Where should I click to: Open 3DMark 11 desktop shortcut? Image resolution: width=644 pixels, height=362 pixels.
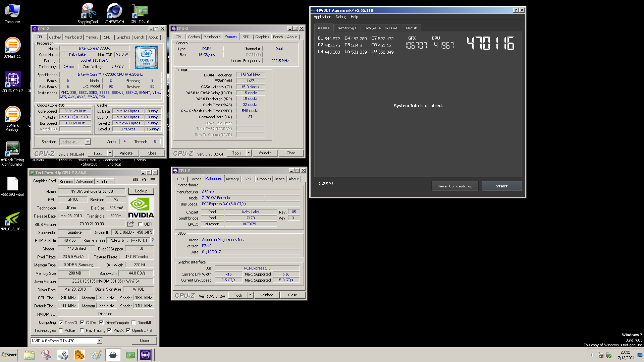(12, 48)
